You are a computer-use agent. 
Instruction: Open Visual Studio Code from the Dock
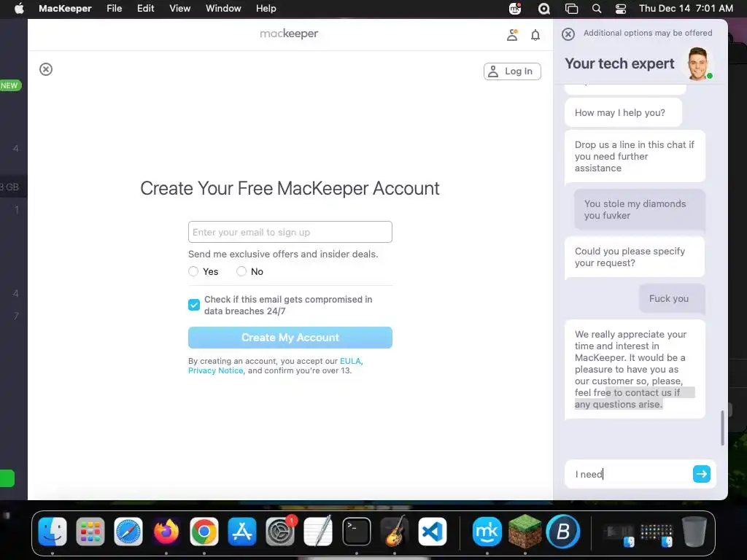coord(432,532)
